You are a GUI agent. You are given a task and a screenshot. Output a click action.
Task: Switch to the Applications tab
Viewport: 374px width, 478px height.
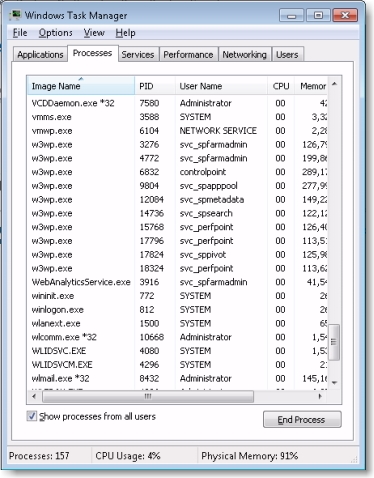[40, 55]
